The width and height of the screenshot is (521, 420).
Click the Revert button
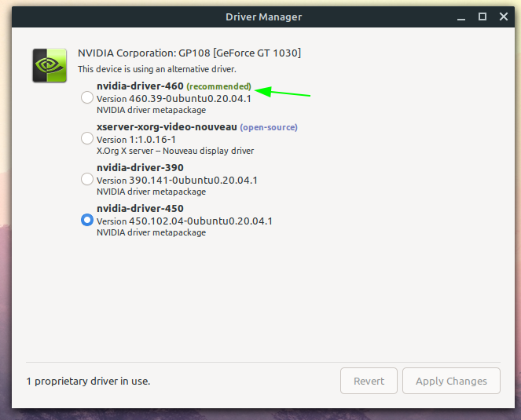point(369,381)
